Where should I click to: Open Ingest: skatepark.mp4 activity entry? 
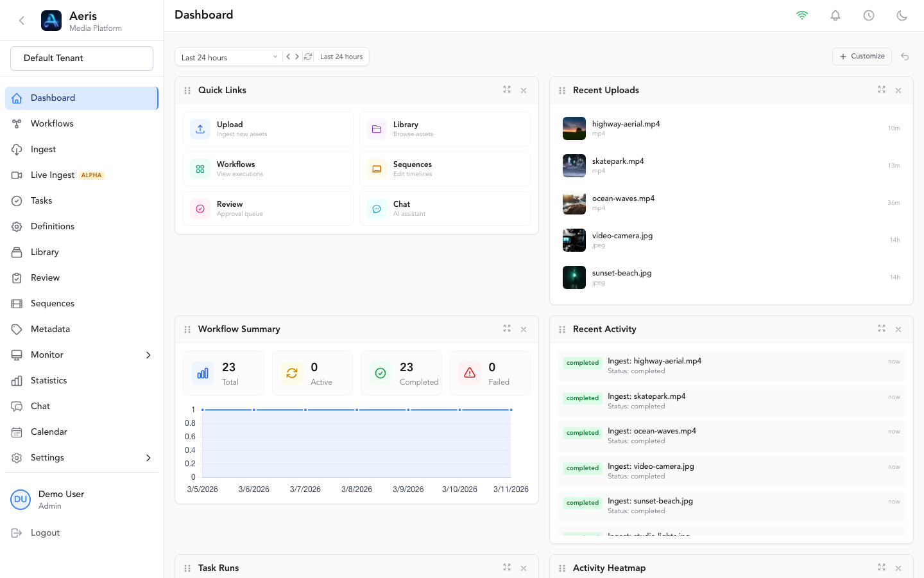click(x=732, y=401)
